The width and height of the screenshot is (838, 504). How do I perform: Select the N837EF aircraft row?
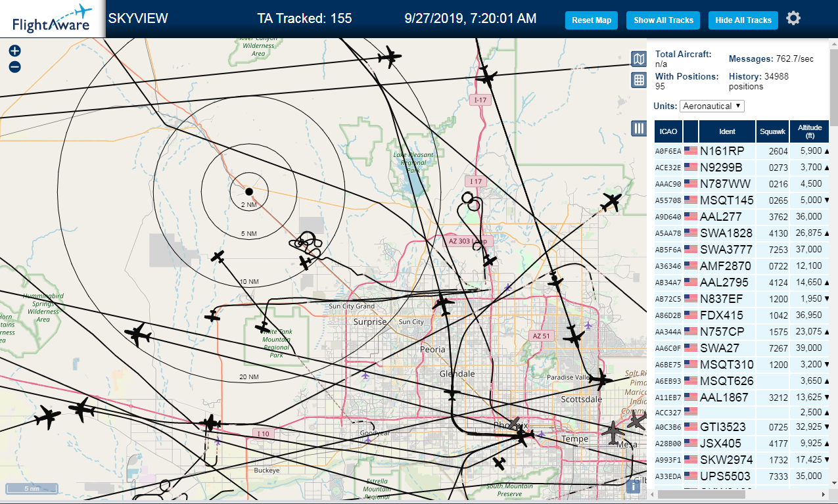point(741,298)
